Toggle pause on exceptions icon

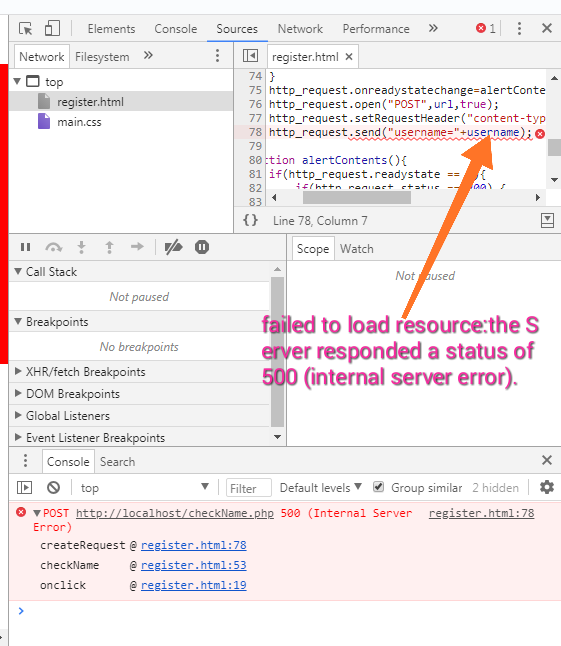[x=202, y=247]
